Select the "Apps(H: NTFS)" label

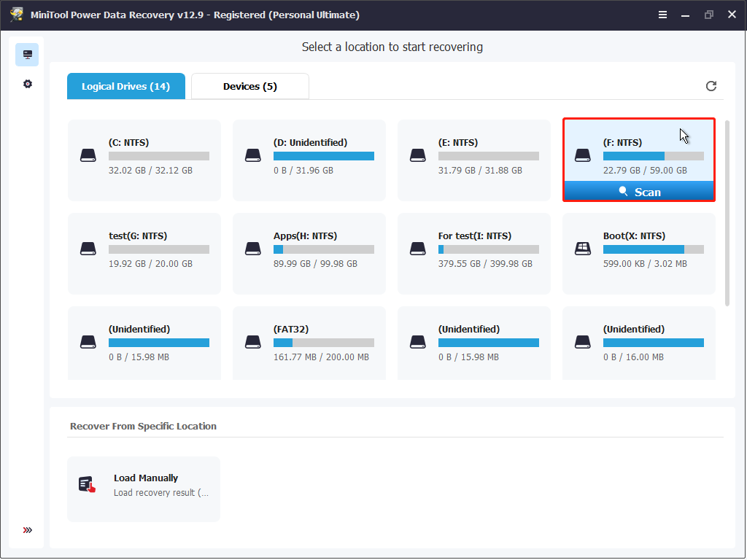tap(305, 236)
